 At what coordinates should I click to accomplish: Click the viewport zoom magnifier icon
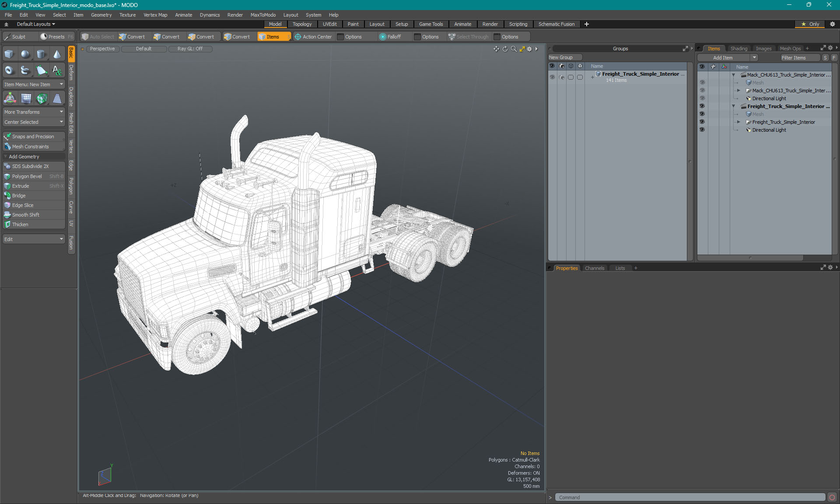(x=514, y=49)
